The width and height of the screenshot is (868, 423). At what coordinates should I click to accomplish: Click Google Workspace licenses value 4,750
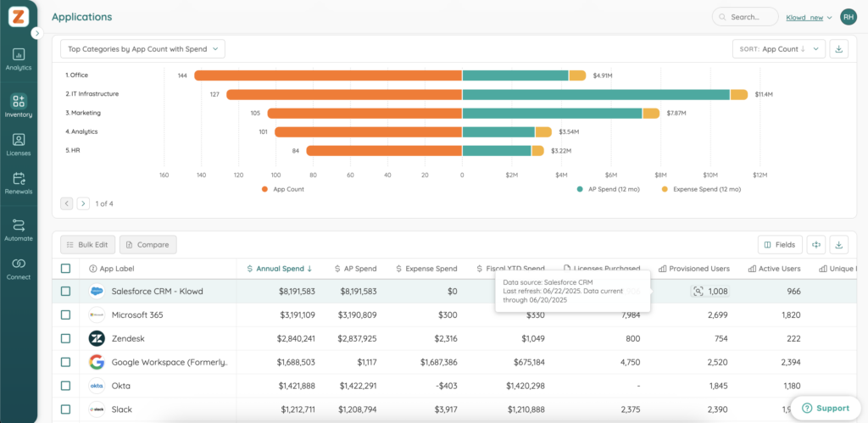629,362
